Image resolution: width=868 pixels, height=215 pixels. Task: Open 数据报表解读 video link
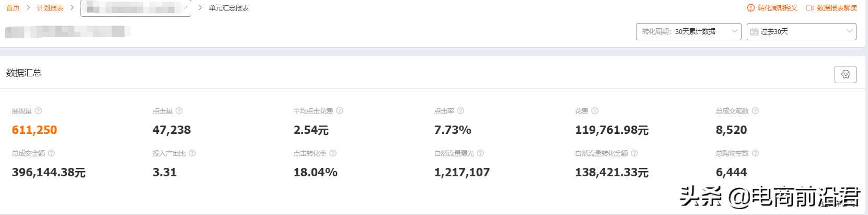pyautogui.click(x=831, y=8)
